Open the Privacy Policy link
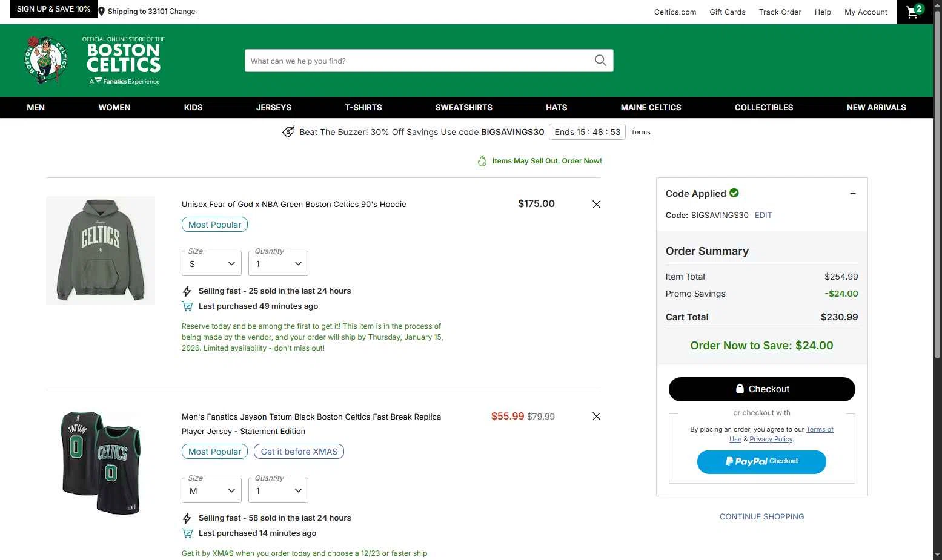Image resolution: width=942 pixels, height=560 pixels. point(771,440)
